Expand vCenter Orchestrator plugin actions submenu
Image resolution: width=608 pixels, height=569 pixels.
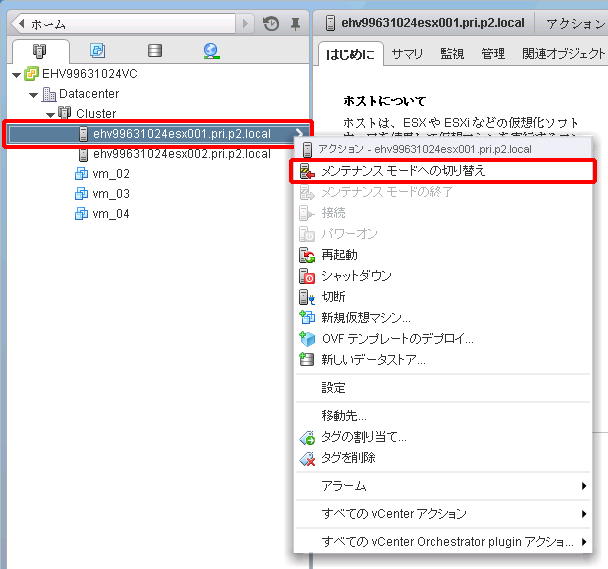pyautogui.click(x=443, y=542)
